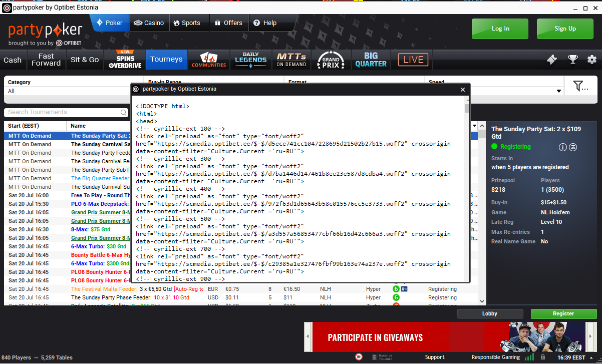Select the 8-Max: $75 Gtd tournament
602x364 pixels.
point(68,229)
